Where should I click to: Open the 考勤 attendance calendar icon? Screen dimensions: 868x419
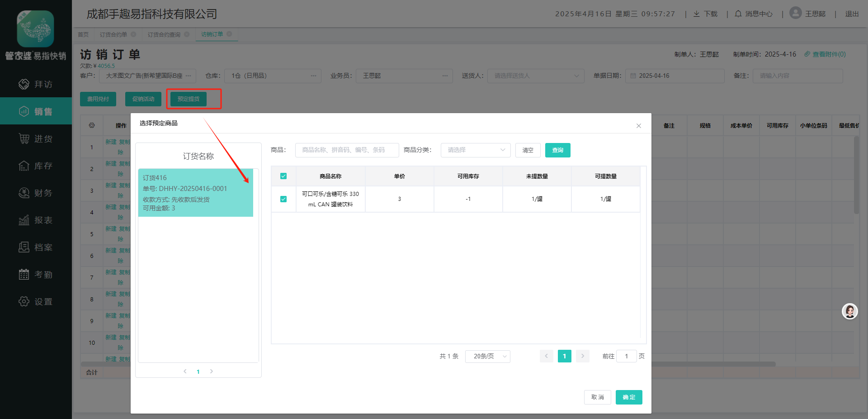pos(24,274)
